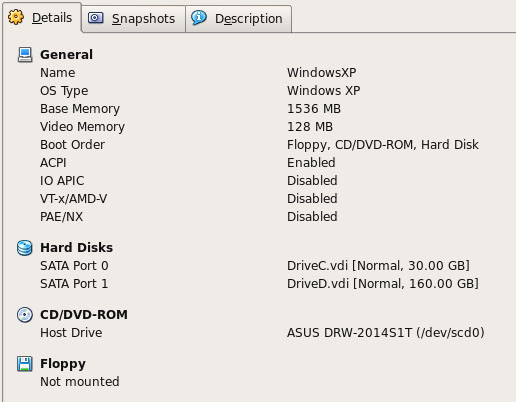The height and width of the screenshot is (402, 516).
Task: Click the Hard Disks stacked-disk icon
Action: (25, 248)
